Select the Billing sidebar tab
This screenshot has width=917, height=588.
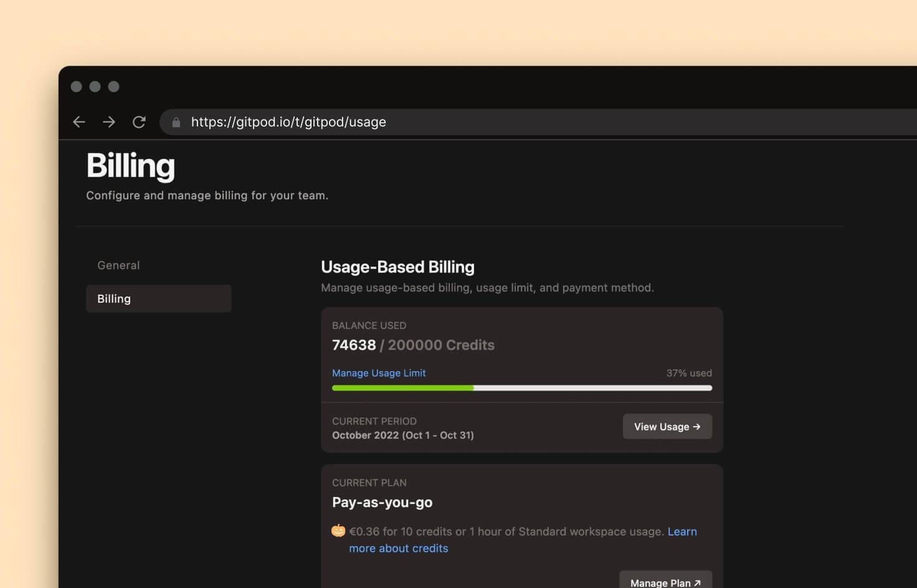159,298
